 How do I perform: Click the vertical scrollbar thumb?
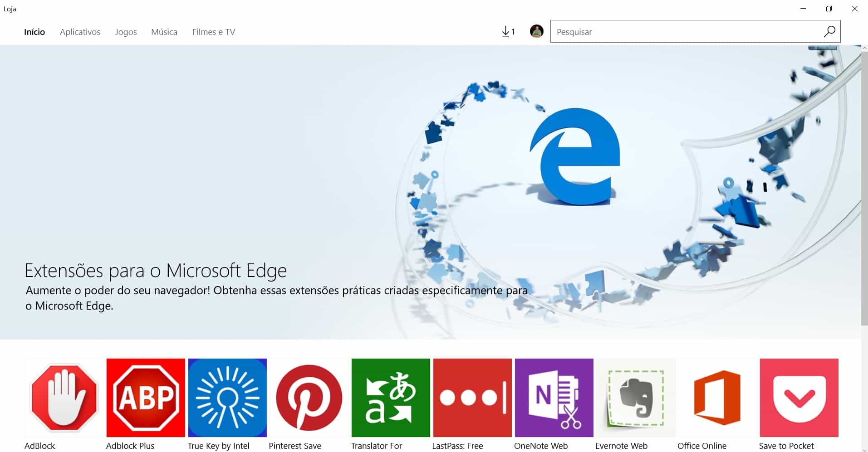pos(864,188)
